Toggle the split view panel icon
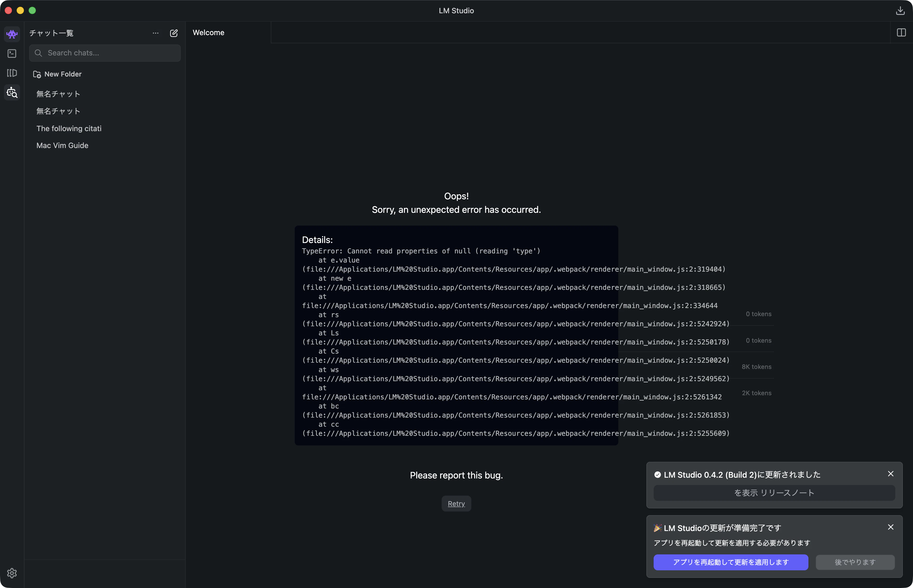913x588 pixels. [x=901, y=33]
